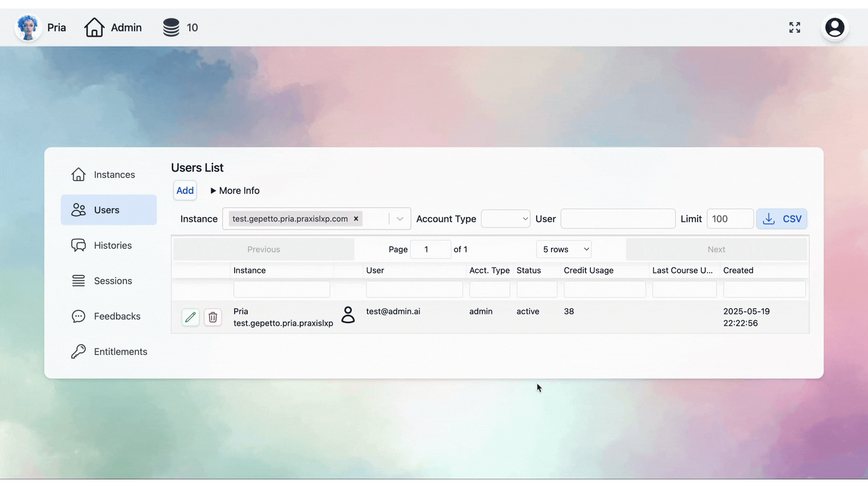The height and width of the screenshot is (488, 868).
Task: Open the Account Type dropdown
Action: [505, 219]
